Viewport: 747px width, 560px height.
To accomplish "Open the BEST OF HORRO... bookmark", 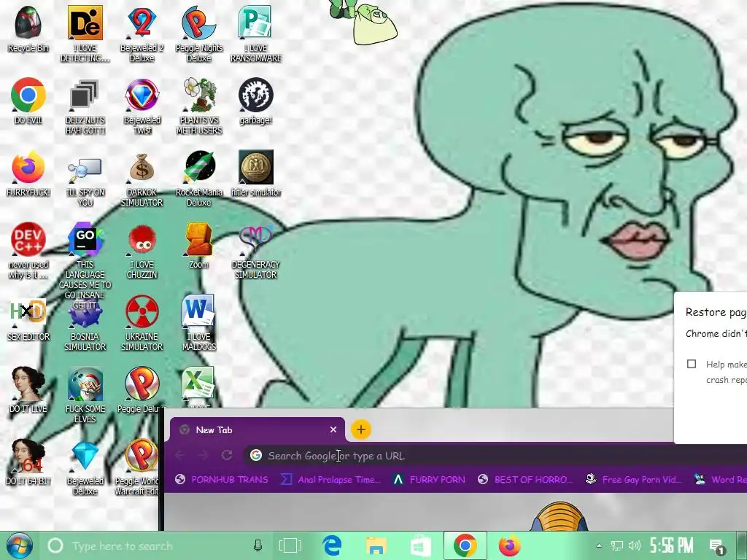I will pos(525,480).
